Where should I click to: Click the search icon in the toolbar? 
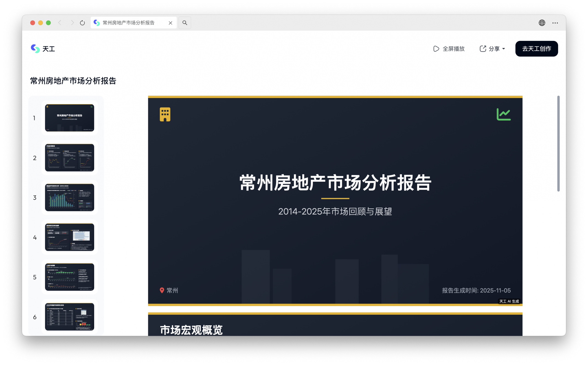pos(185,22)
